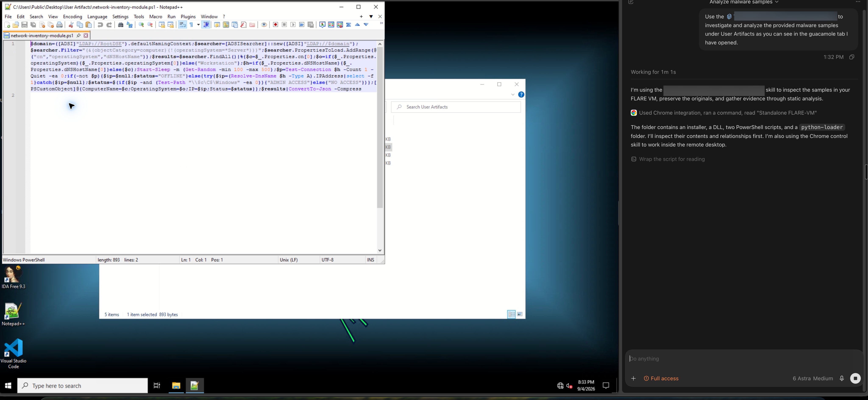The image size is (868, 400).
Task: Click the scroll-down arrow of the editor scrollbar
Action: (x=380, y=250)
